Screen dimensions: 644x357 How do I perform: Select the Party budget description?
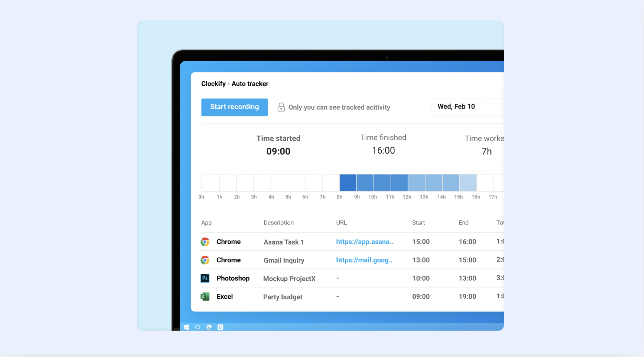(x=283, y=297)
